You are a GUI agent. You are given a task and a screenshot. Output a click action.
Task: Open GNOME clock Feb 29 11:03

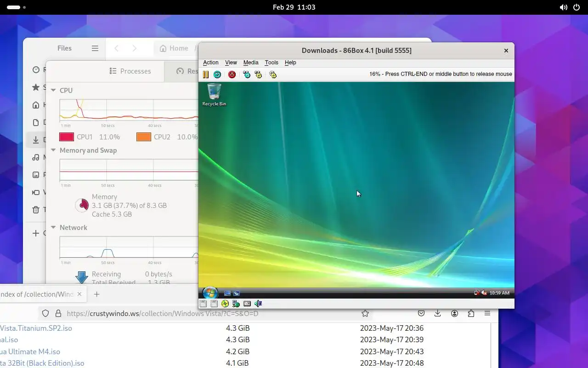294,7
